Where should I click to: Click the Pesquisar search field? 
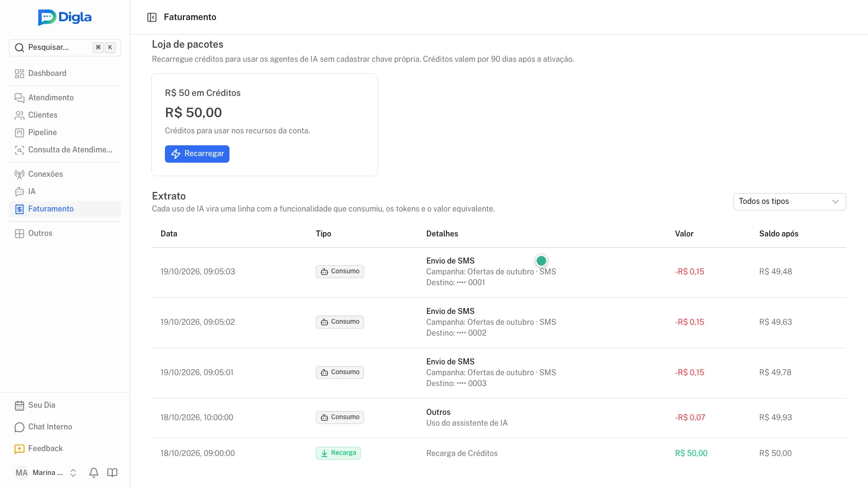(65, 48)
